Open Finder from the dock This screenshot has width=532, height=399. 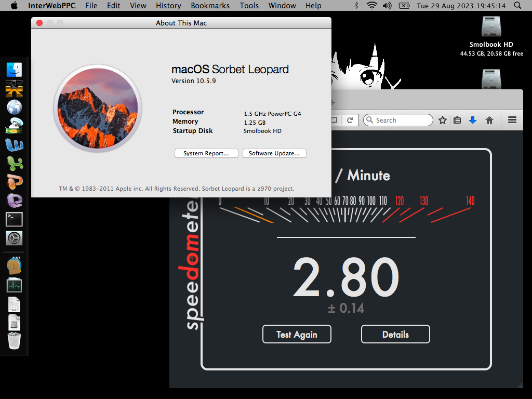14,70
